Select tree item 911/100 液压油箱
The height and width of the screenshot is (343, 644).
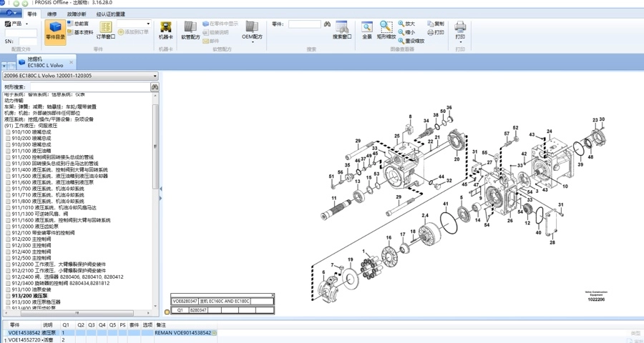(x=31, y=151)
